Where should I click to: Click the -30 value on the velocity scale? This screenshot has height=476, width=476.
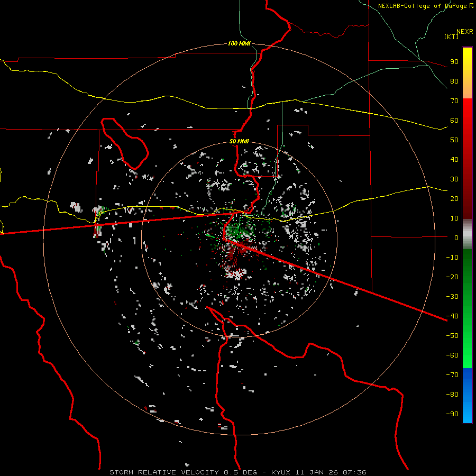pos(452,297)
